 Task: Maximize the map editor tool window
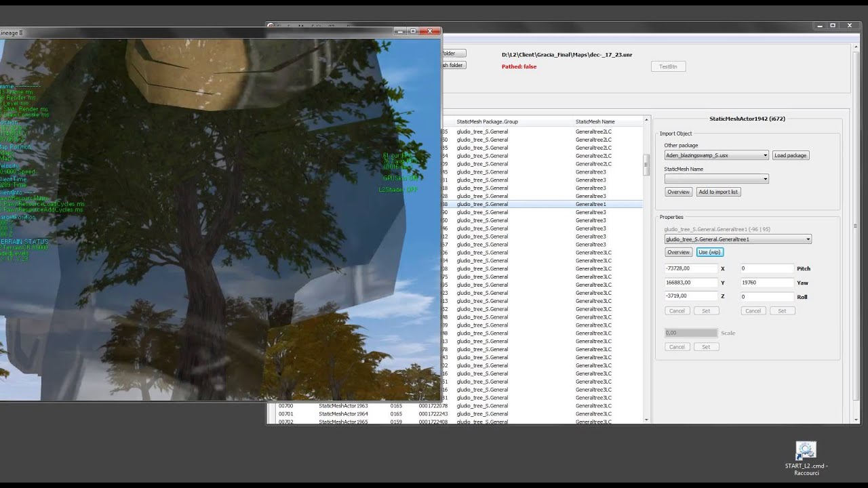coord(833,25)
